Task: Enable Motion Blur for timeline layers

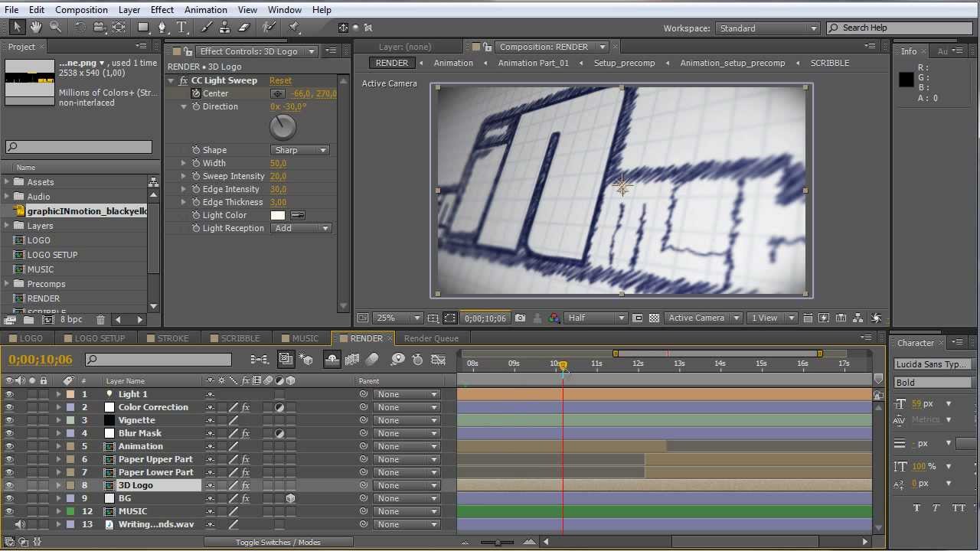Action: [372, 359]
